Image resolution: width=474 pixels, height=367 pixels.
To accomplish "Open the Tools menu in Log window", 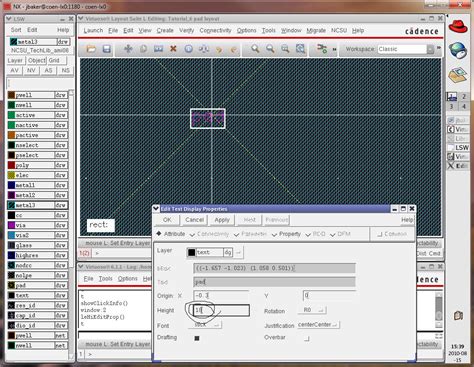I will click(105, 278).
